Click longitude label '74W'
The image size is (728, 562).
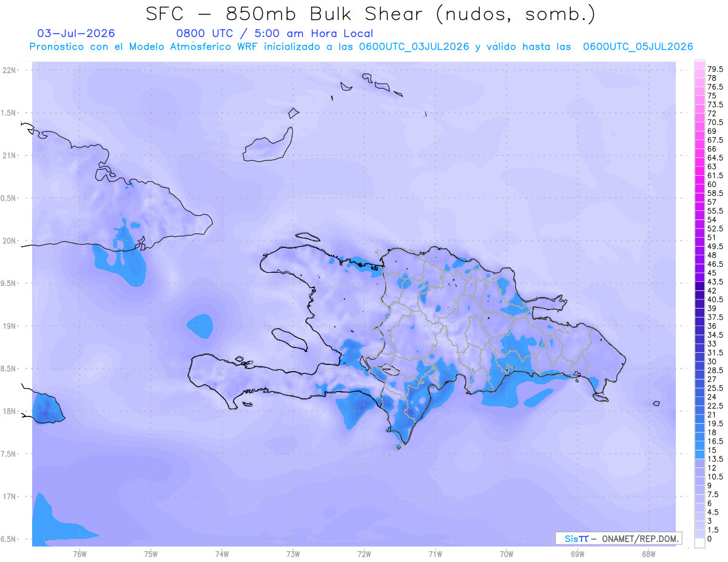click(x=222, y=554)
